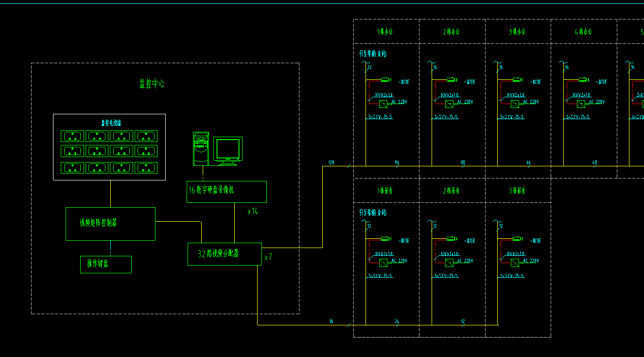Select the 3栋办公 column header
This screenshot has height=357, width=644.
tap(517, 32)
